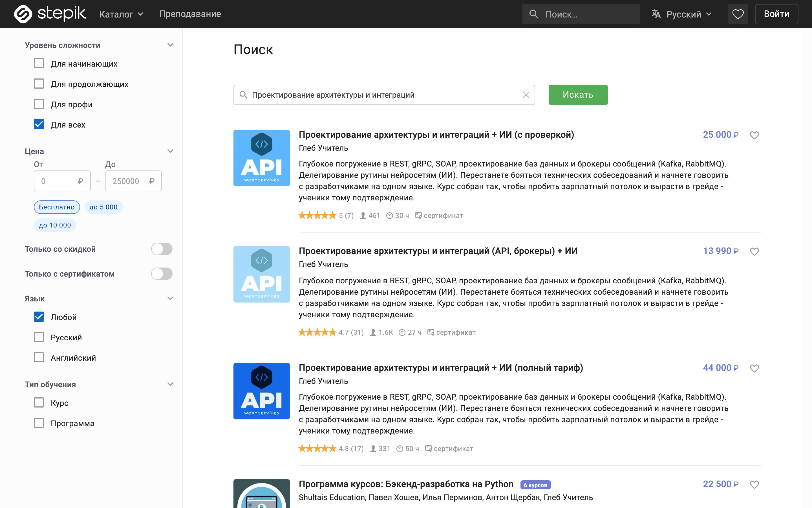Clear the search query with X icon
This screenshot has height=508, width=812.
tap(526, 95)
